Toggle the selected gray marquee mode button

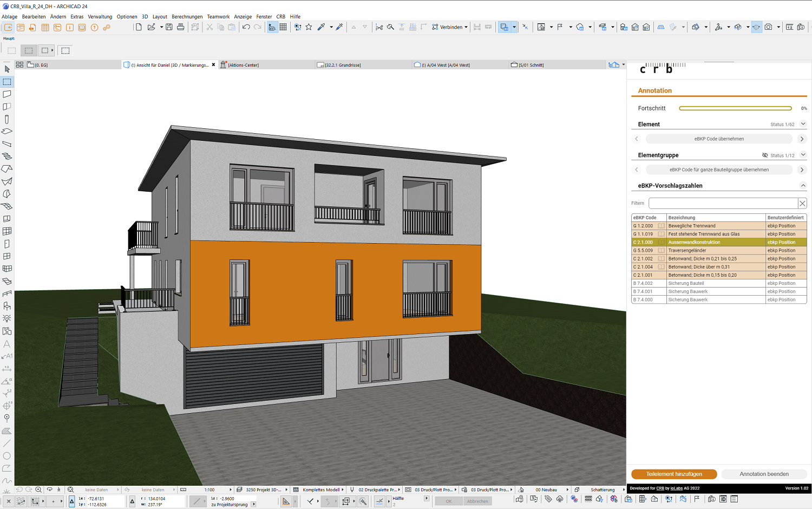pos(29,50)
